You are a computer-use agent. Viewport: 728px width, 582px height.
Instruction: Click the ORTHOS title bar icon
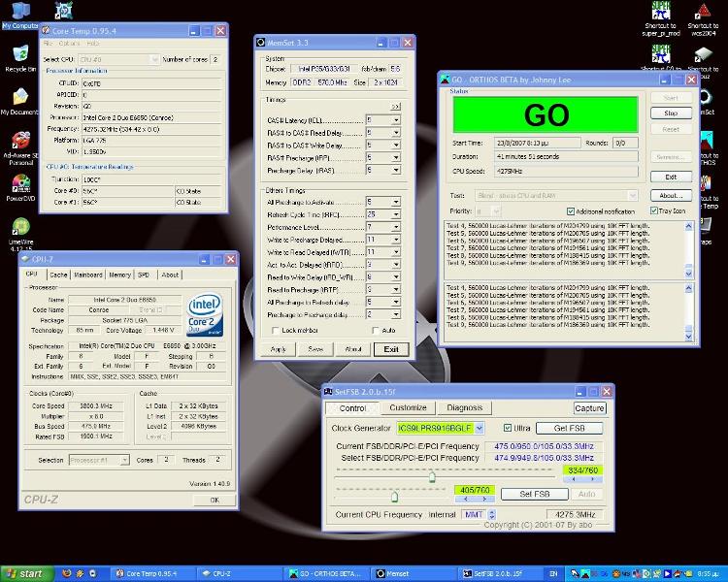[445, 80]
